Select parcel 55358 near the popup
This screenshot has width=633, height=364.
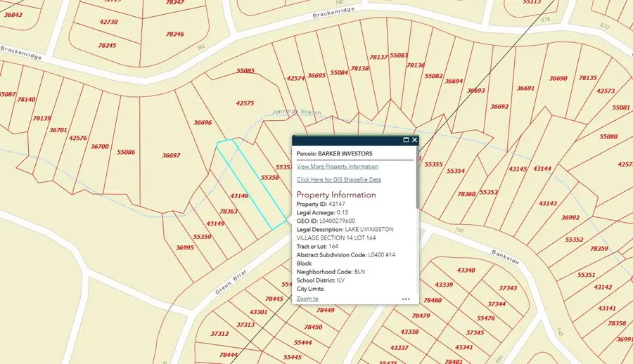[269, 178]
